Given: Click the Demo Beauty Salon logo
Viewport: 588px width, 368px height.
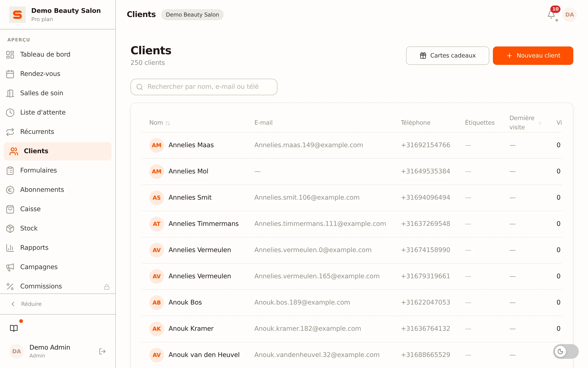Looking at the screenshot, I should (x=17, y=14).
